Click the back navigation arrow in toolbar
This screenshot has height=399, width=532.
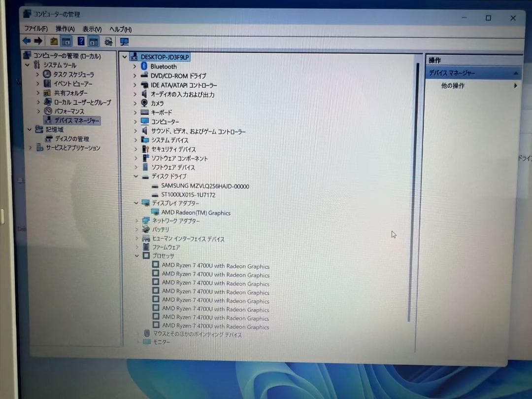click(27, 40)
